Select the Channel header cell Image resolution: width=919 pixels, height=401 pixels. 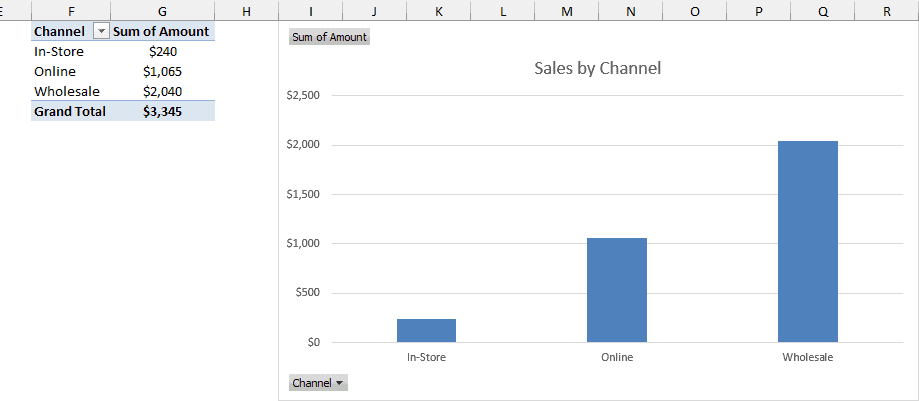point(71,31)
